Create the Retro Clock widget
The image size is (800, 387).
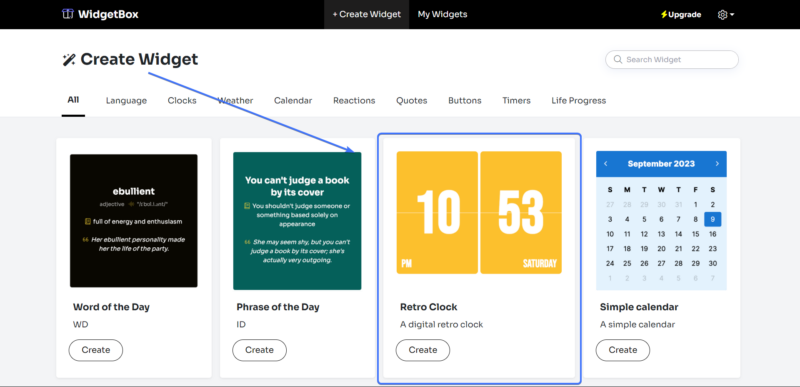[x=423, y=350]
